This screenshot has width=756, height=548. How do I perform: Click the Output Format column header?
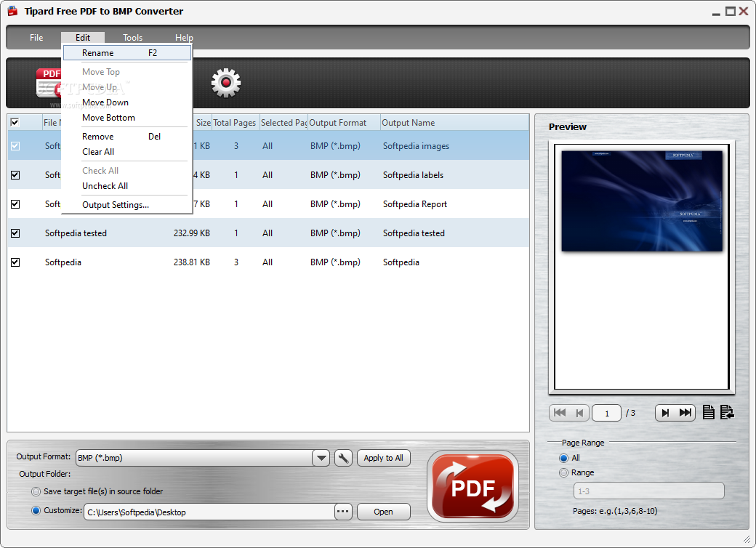pyautogui.click(x=344, y=122)
